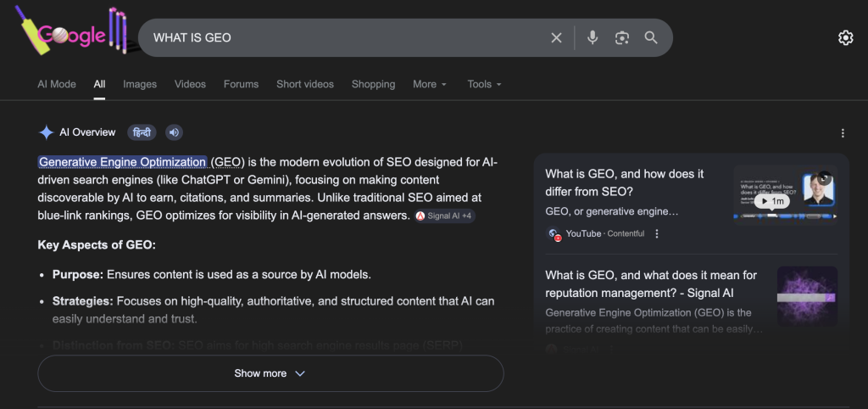Expand AI Overview with Show more

pos(270,373)
